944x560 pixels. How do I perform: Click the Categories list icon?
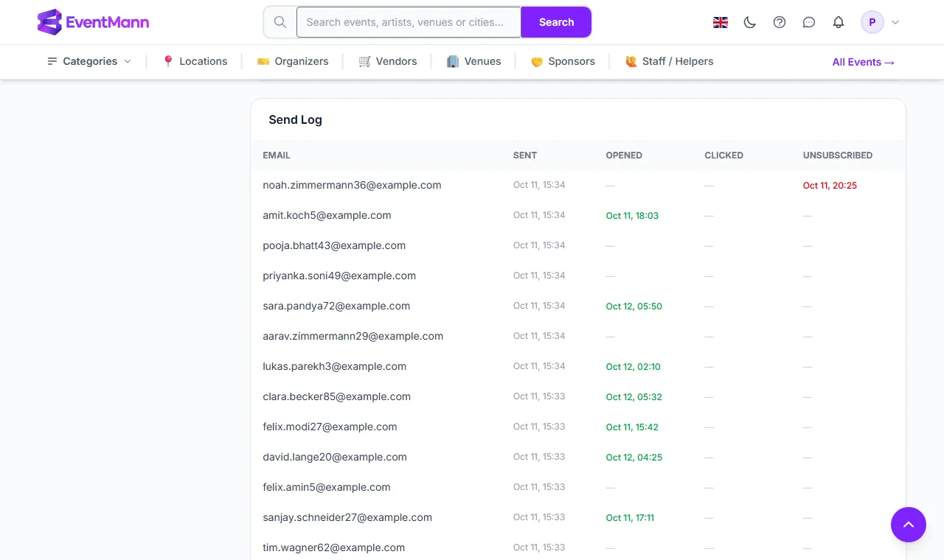[x=52, y=61]
